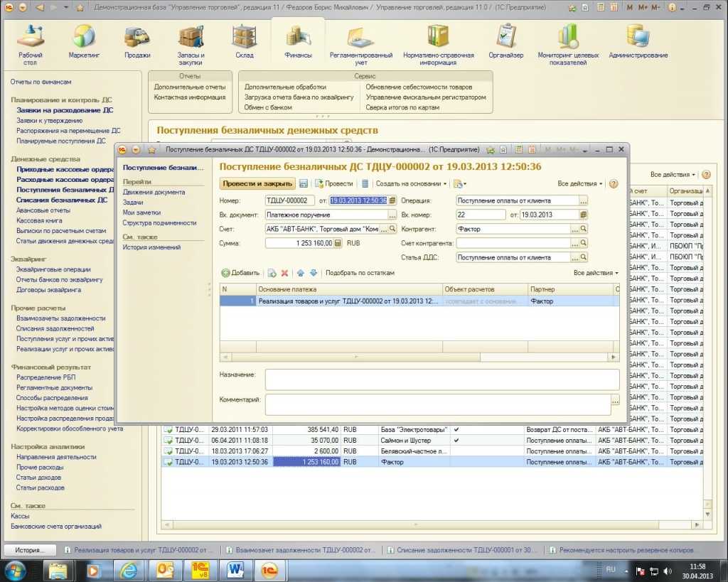Click the save document floppy disk icon
Viewport: 728px width, 582px height.
(304, 183)
